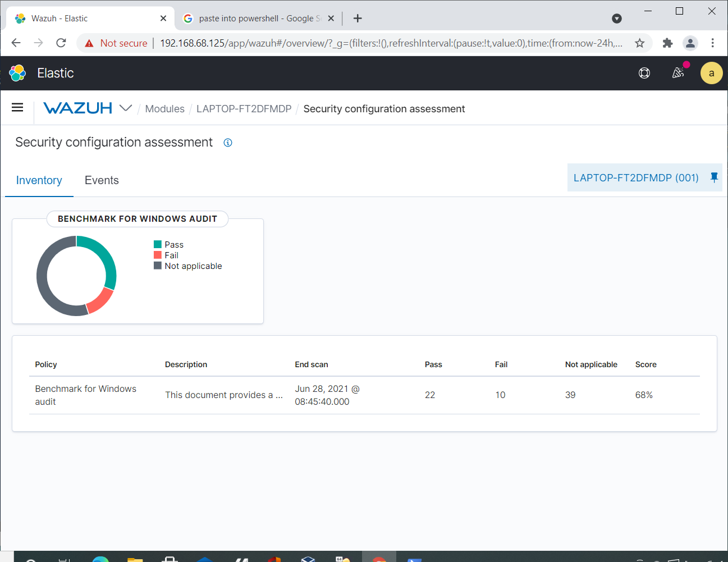Switch to the paste into powershell Google tab
Image resolution: width=728 pixels, height=562 pixels.
[260, 19]
